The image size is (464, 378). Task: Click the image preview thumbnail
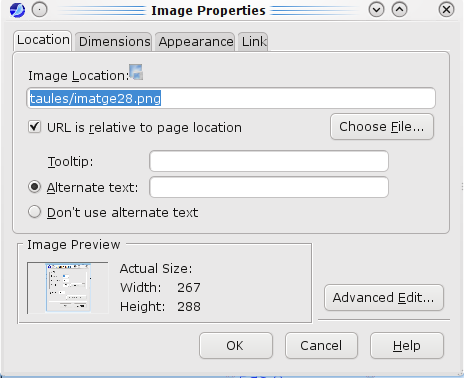pos(68,288)
